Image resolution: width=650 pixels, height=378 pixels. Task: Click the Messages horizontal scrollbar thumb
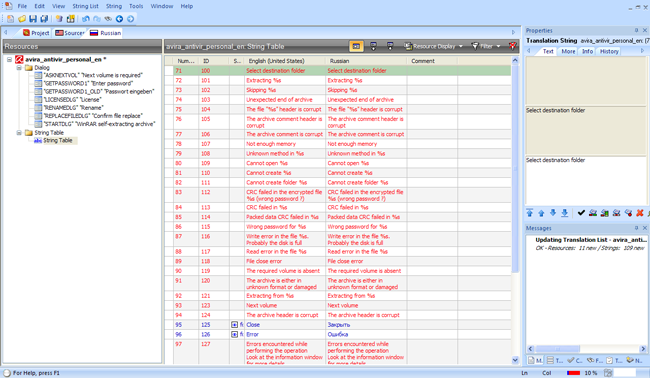557,349
